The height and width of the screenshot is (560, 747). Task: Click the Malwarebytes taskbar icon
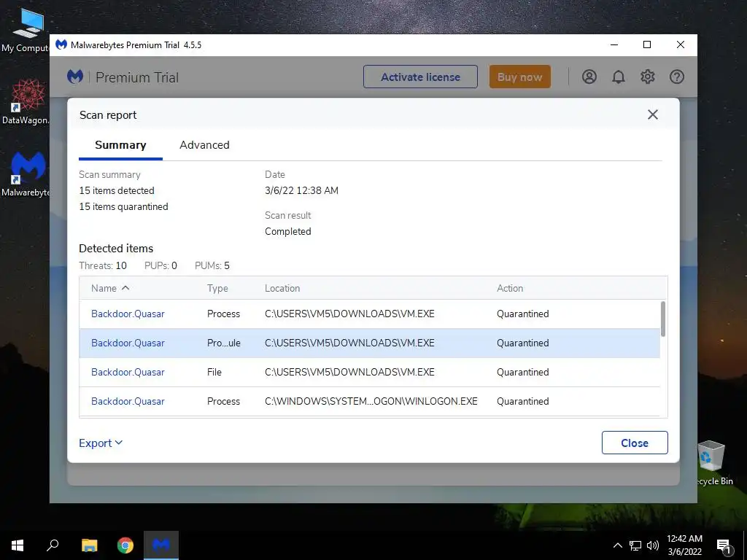(161, 545)
